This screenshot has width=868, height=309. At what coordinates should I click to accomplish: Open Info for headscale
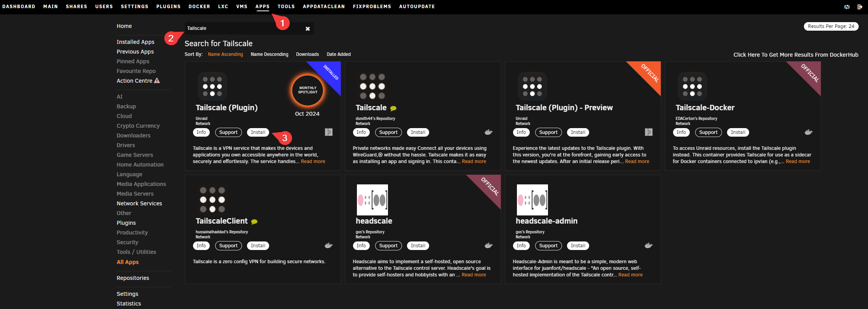(x=361, y=246)
